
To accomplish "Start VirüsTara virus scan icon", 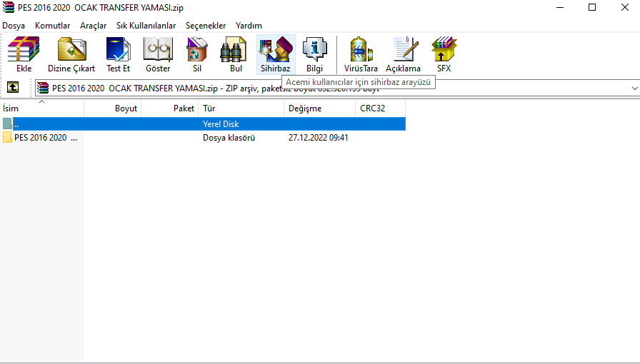I will pos(361,49).
